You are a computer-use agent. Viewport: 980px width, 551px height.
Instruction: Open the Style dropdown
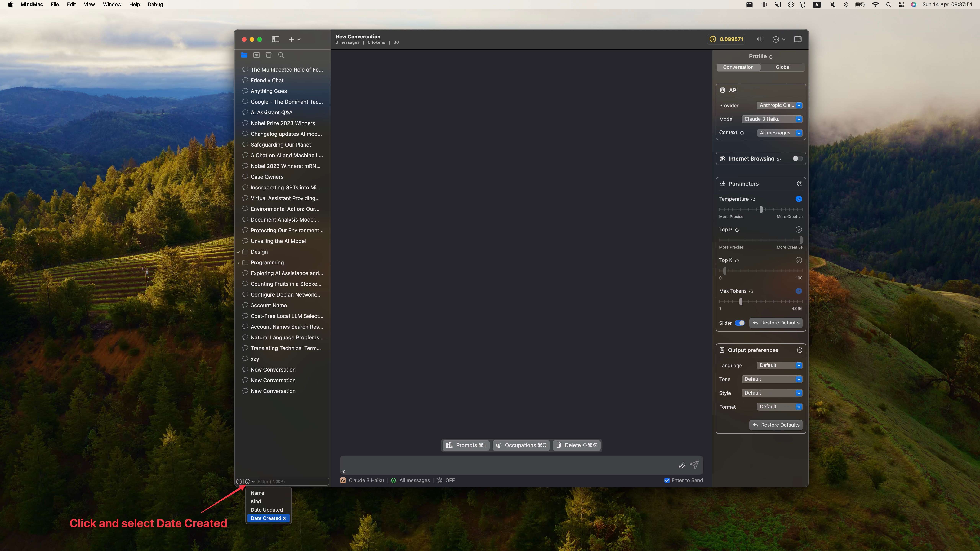[772, 393]
